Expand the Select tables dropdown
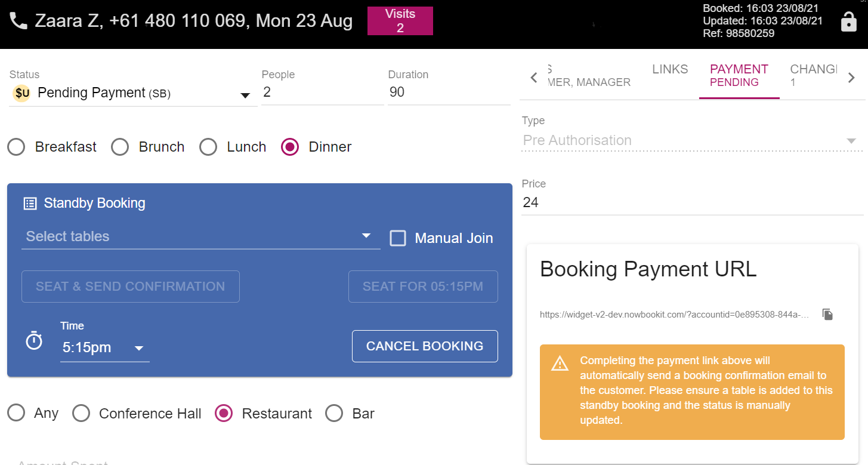The width and height of the screenshot is (868, 465). tap(366, 236)
